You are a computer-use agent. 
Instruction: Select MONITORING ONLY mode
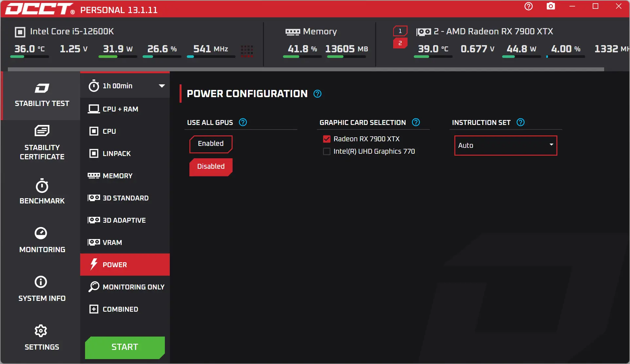125,287
